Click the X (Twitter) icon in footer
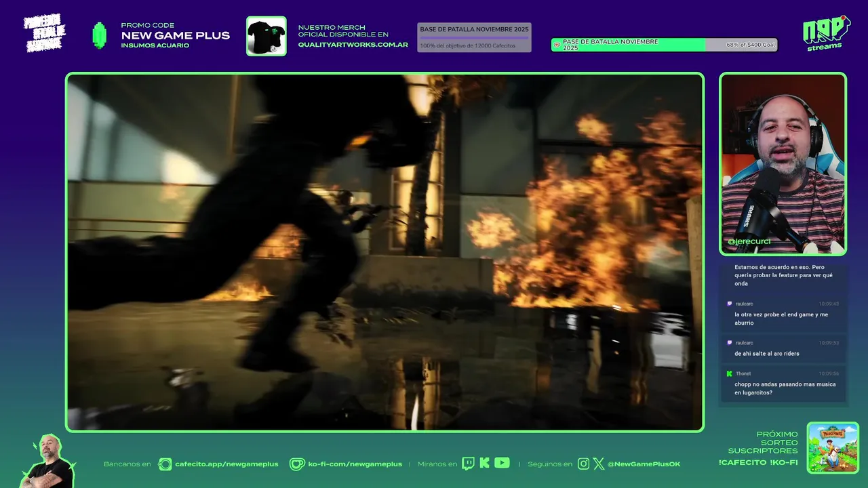Image resolution: width=868 pixels, height=488 pixels. pyautogui.click(x=599, y=464)
